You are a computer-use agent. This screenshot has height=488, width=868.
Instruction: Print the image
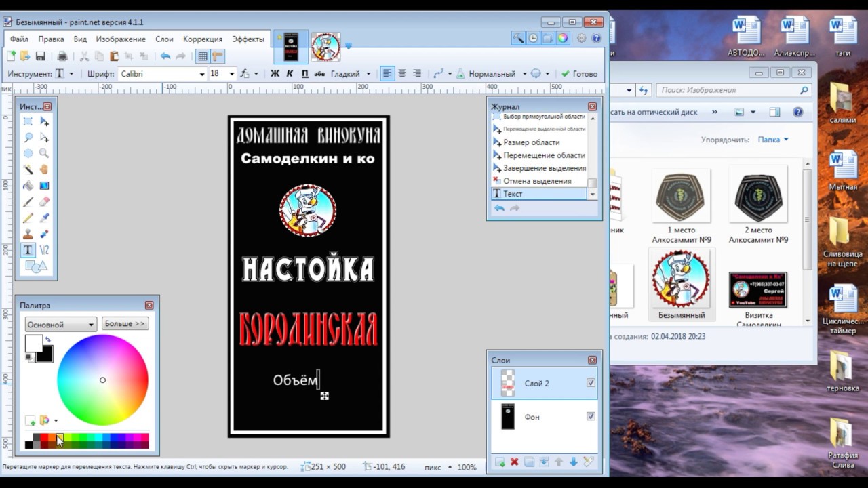62,56
